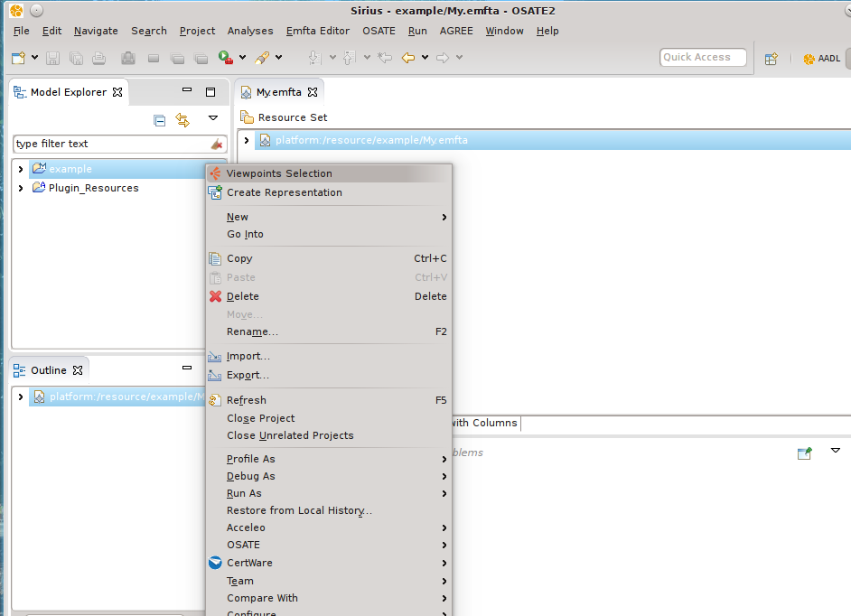This screenshot has height=616, width=851.
Task: Choose Close Project in context menu
Action: (329, 418)
